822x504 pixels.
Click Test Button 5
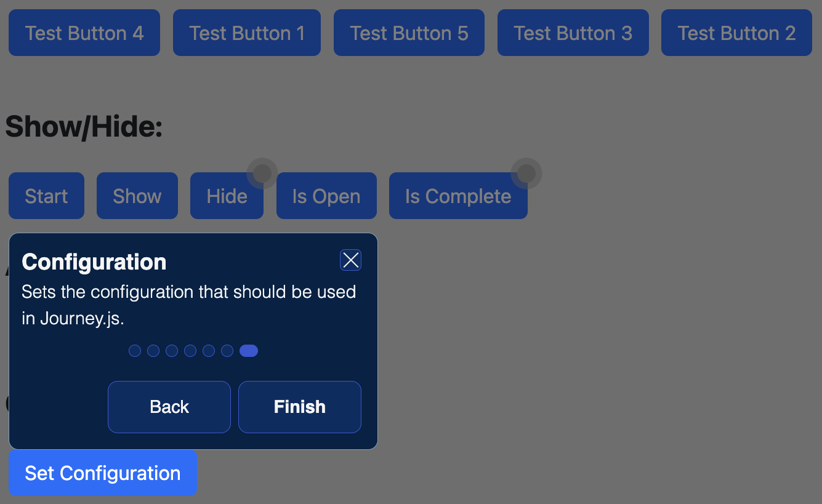(x=409, y=33)
